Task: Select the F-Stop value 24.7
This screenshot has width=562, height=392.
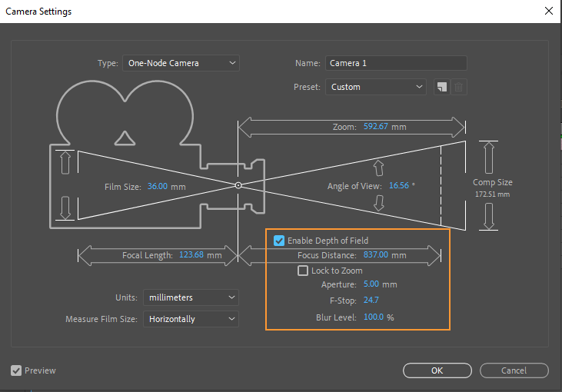Action: point(371,301)
